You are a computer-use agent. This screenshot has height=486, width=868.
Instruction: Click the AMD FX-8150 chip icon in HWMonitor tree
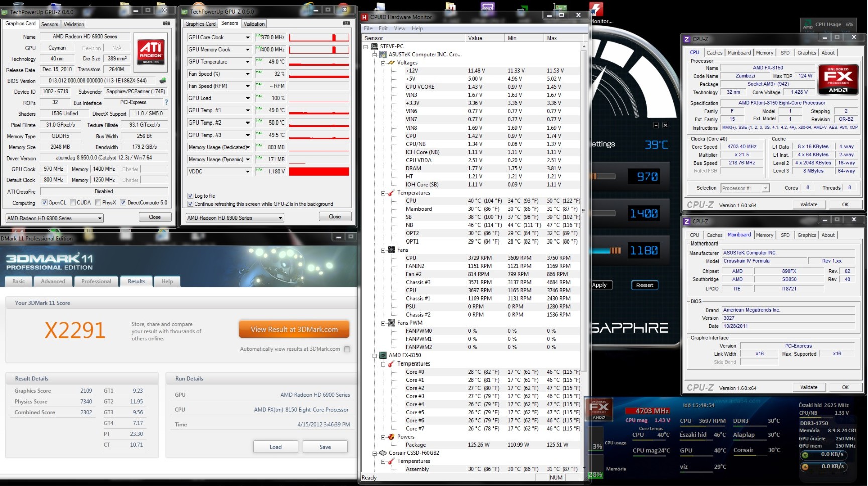point(383,355)
